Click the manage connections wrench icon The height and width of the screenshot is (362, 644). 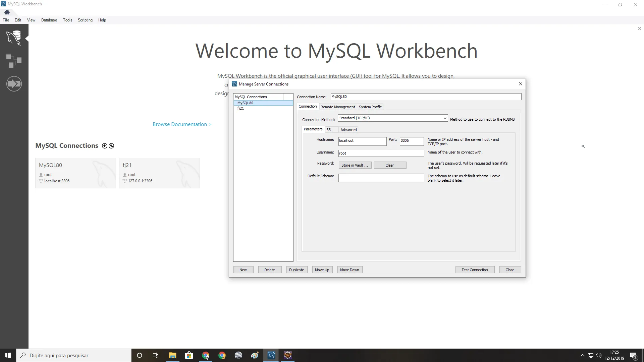tap(111, 146)
